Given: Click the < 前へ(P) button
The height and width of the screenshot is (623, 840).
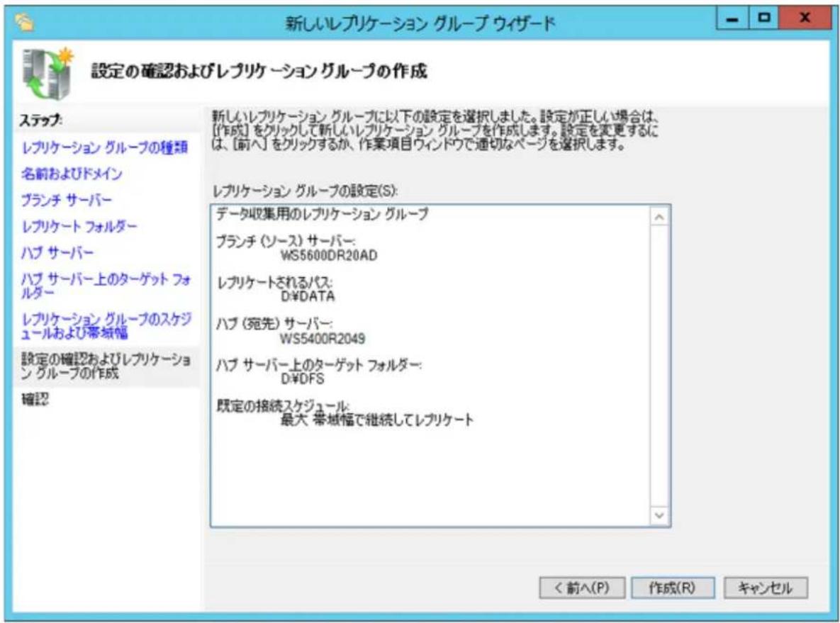Looking at the screenshot, I should [582, 588].
